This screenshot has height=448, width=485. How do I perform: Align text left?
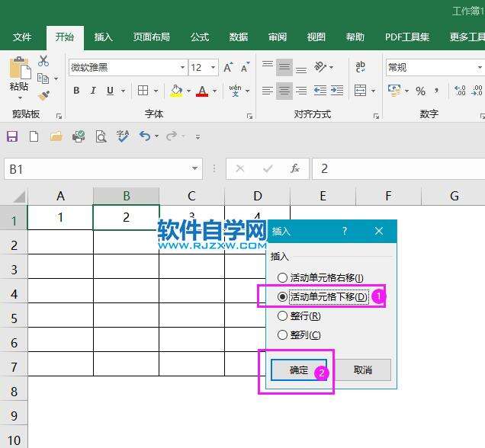pyautogui.click(x=268, y=91)
